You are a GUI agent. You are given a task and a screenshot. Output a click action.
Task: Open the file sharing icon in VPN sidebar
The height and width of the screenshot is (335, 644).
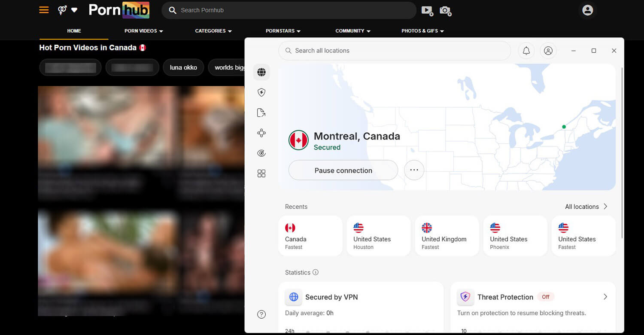click(261, 113)
